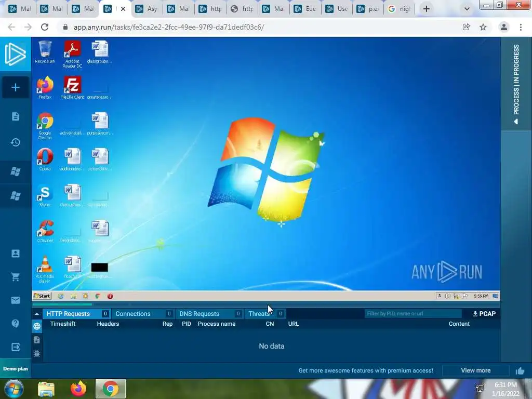Switch to HTTP Requests tab
The width and height of the screenshot is (532, 399).
pyautogui.click(x=76, y=314)
